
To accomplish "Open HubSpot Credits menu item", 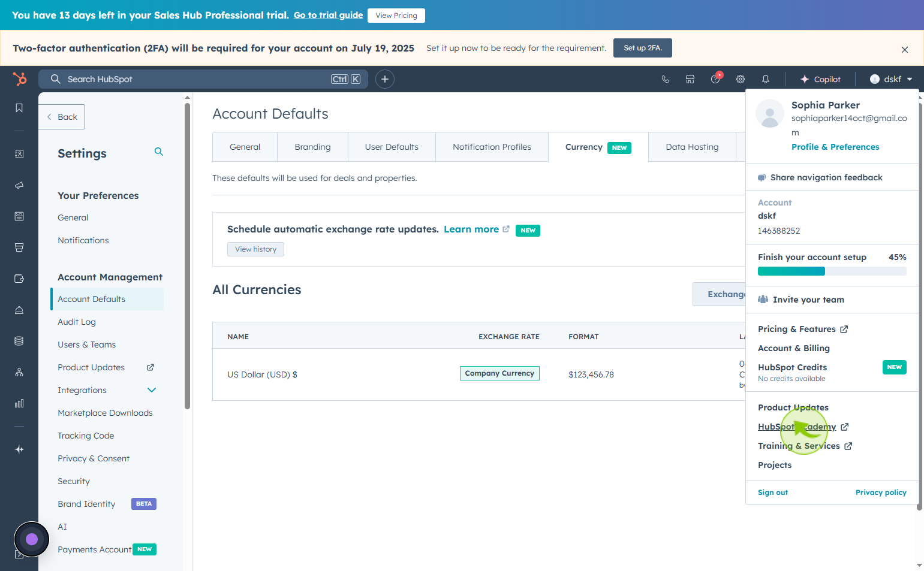I will [x=792, y=367].
